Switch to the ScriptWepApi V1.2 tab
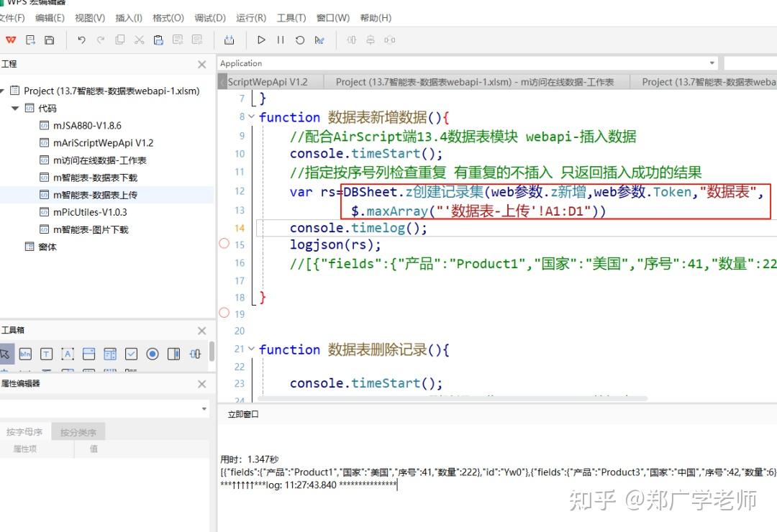This screenshot has width=777, height=532. pyautogui.click(x=266, y=81)
